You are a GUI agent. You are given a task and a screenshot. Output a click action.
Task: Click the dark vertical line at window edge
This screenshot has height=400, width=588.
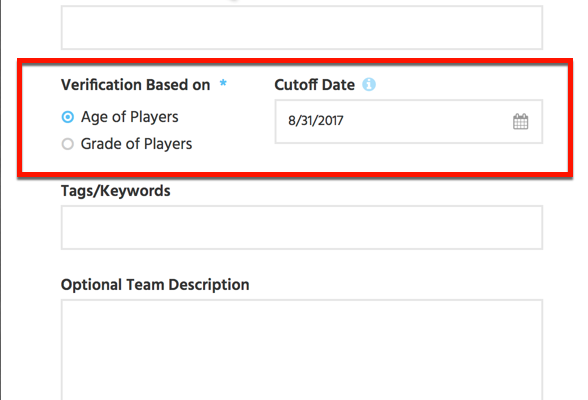click(x=1, y=200)
